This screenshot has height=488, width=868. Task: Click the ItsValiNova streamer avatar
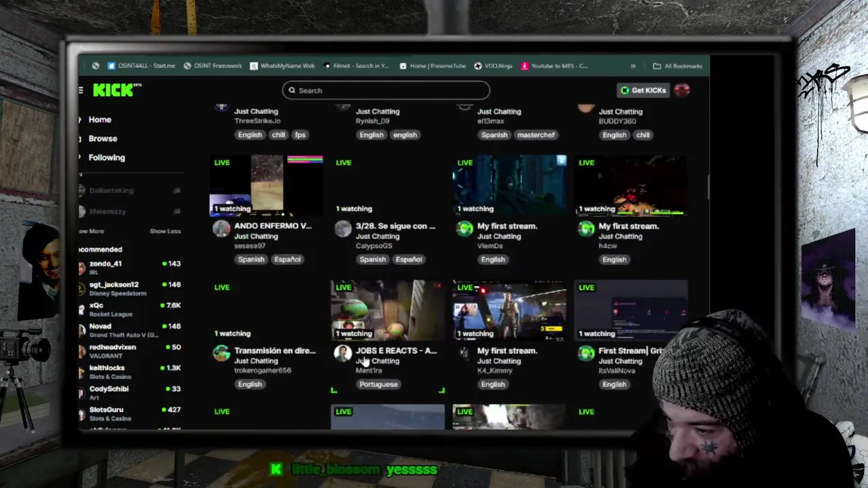pos(586,353)
